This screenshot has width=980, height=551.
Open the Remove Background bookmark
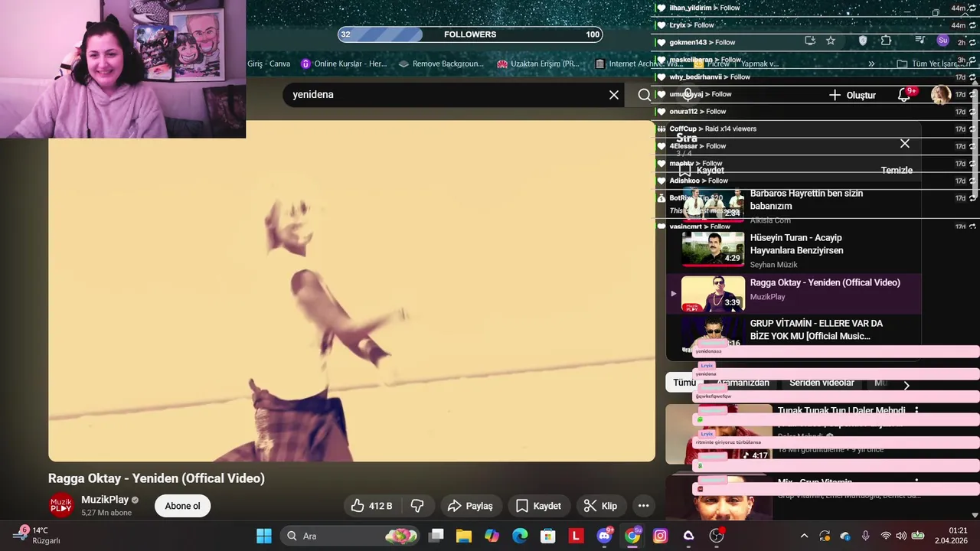(441, 64)
